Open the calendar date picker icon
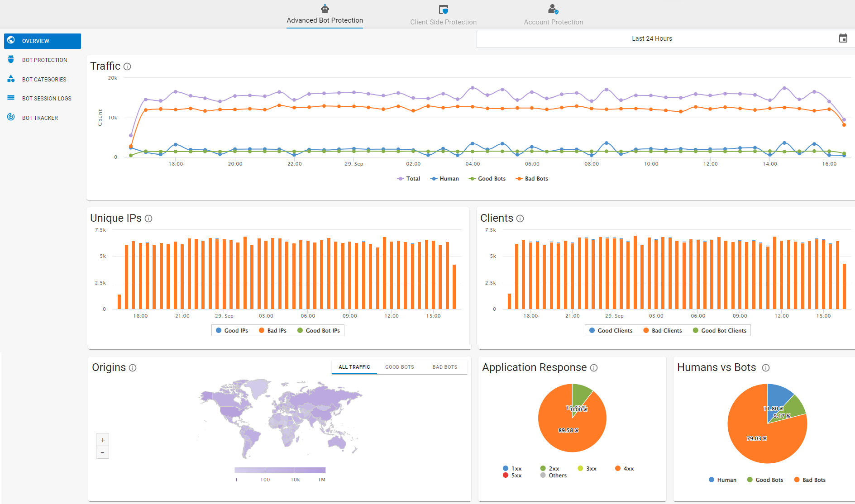The width and height of the screenshot is (855, 504). [843, 38]
